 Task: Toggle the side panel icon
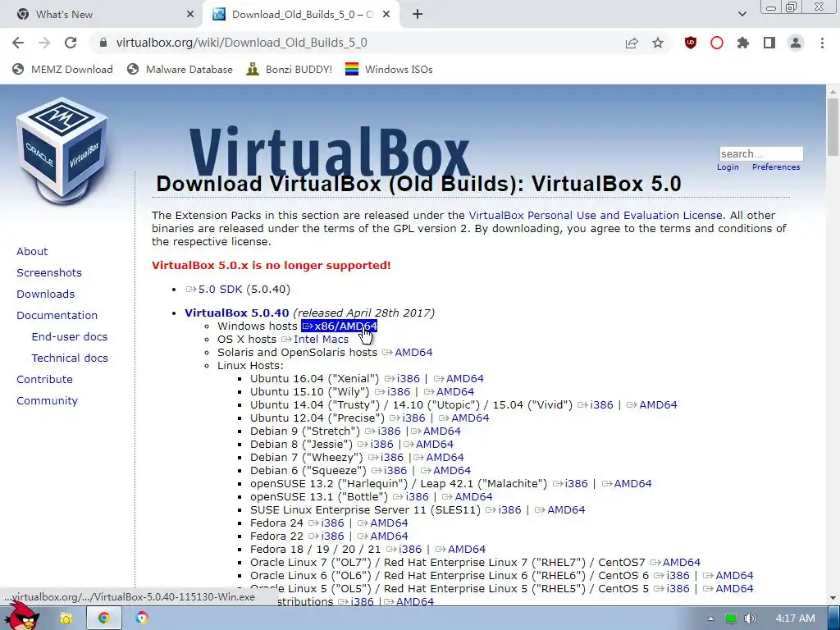tap(769, 43)
